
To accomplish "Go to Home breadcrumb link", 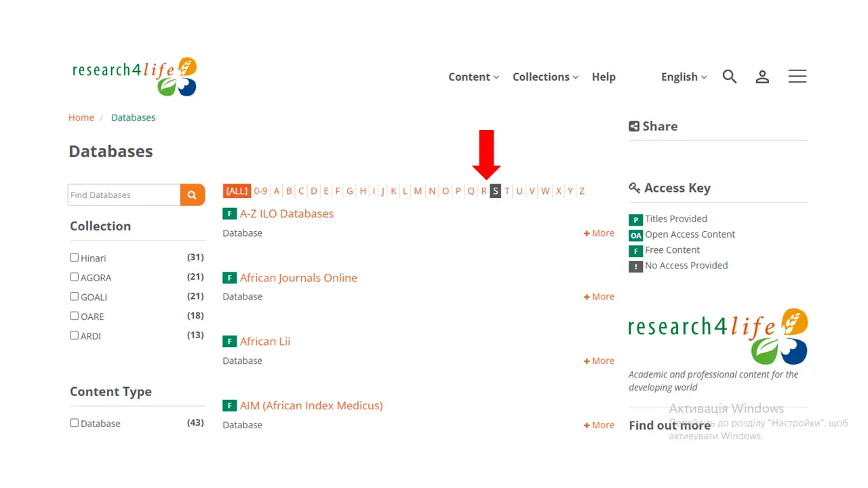I will coord(81,117).
